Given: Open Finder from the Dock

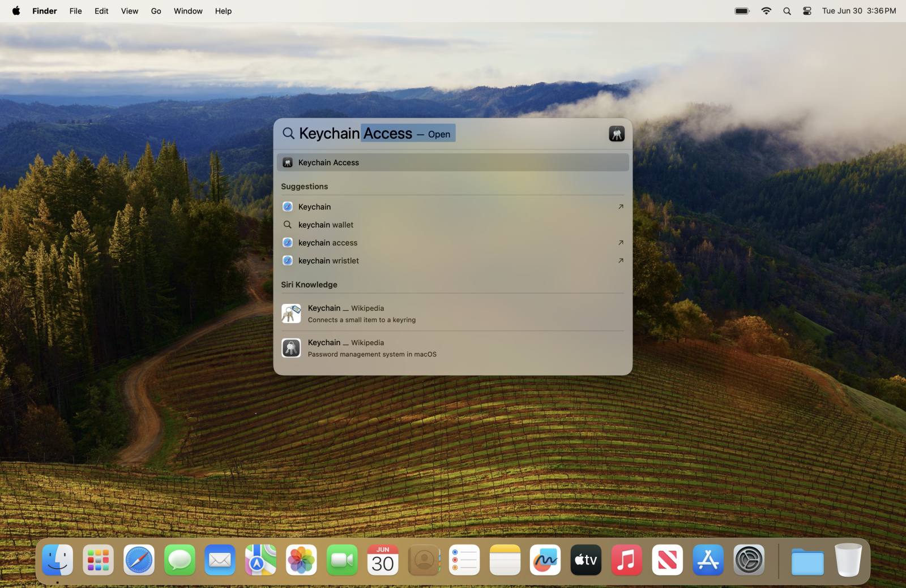Looking at the screenshot, I should 58,560.
